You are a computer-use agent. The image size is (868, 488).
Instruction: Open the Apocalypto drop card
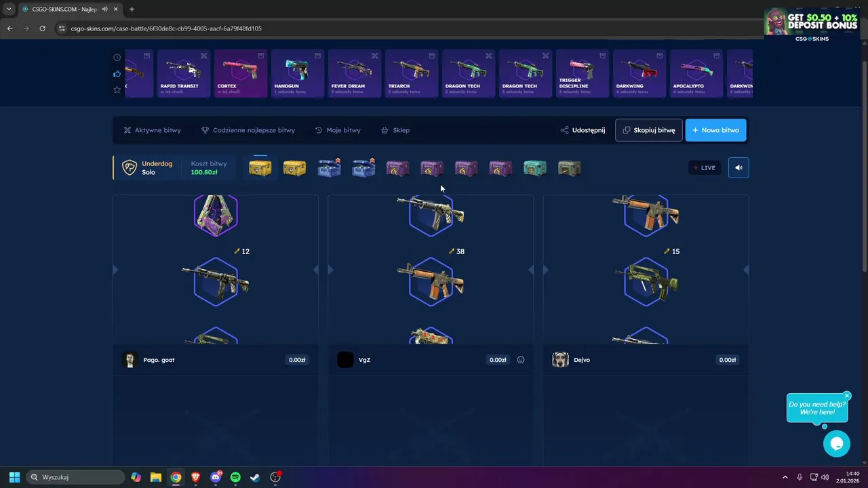click(x=696, y=73)
